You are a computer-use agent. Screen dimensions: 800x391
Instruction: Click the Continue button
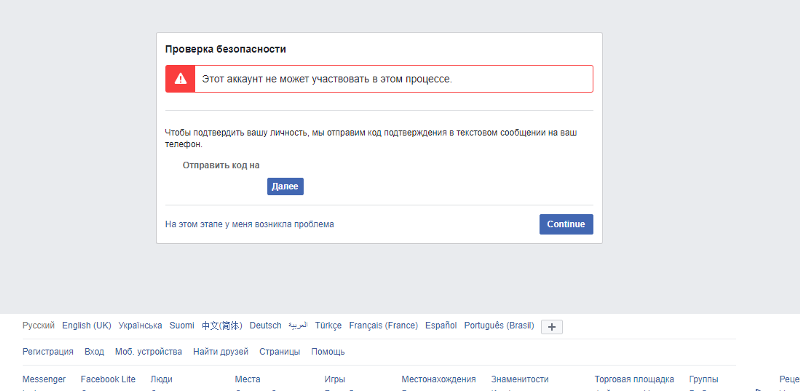click(566, 224)
